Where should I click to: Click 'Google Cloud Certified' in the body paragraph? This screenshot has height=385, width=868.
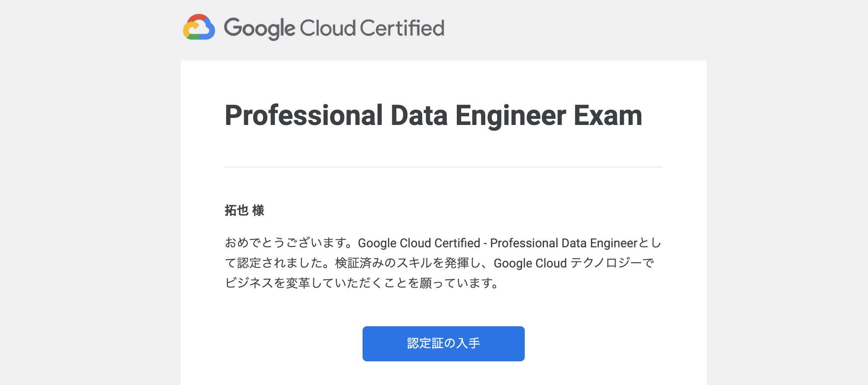tap(419, 243)
